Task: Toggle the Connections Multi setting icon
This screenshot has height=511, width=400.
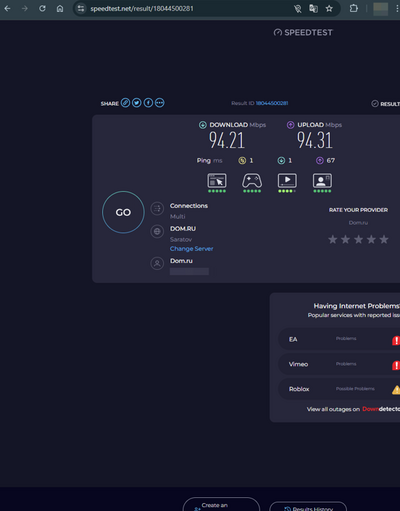Action: (x=157, y=209)
